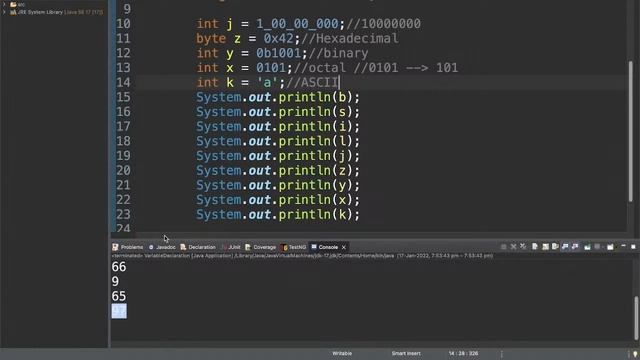Screen dimensions: 640x360
Task: Click the terminated VariableDeclaration launch description
Action: pyautogui.click(x=302, y=256)
